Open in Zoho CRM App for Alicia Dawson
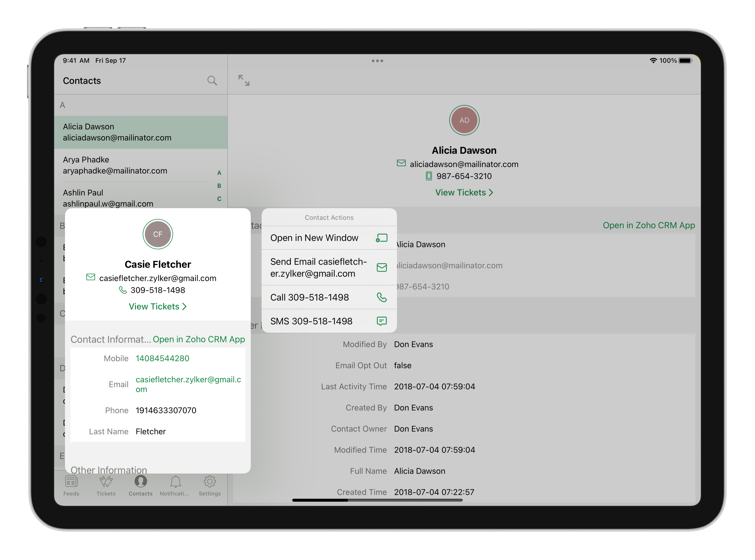 click(649, 225)
